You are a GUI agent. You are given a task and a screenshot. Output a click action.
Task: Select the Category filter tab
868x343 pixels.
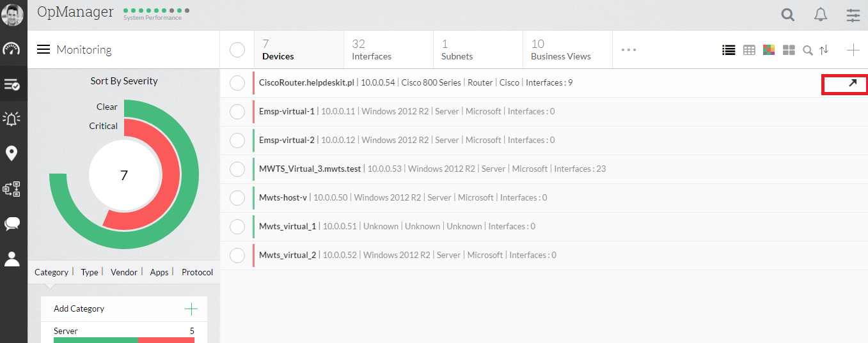coord(51,272)
